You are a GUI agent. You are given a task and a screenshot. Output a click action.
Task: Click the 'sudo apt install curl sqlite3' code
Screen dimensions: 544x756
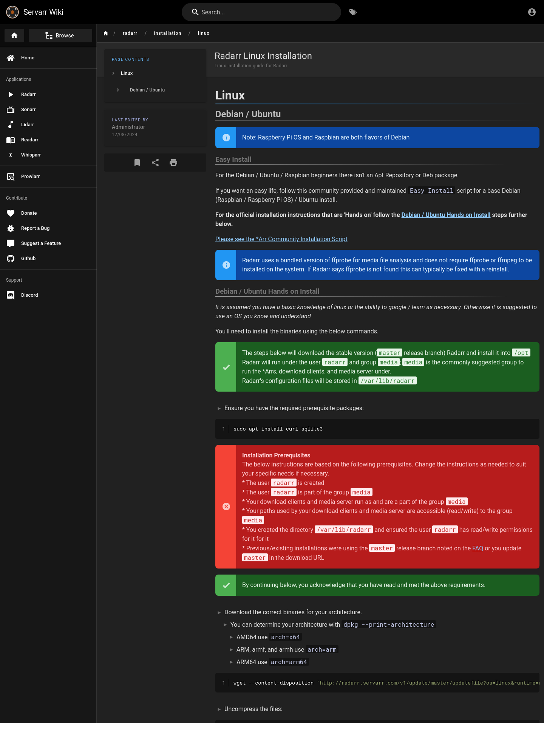(x=278, y=429)
